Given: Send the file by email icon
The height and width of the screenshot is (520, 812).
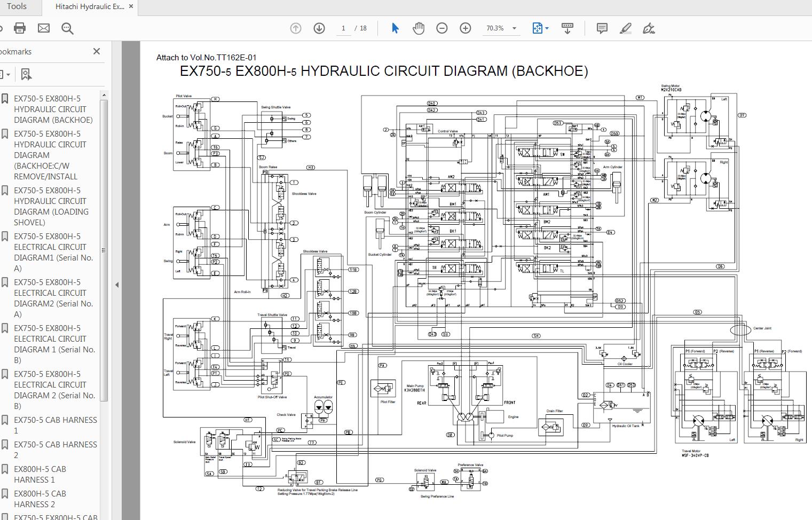Looking at the screenshot, I should coord(44,28).
